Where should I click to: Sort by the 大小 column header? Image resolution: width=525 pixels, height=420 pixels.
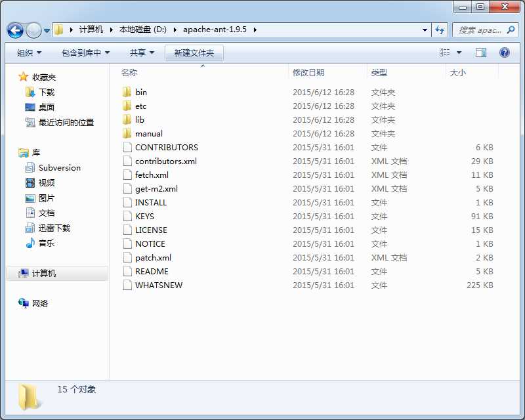(x=457, y=73)
